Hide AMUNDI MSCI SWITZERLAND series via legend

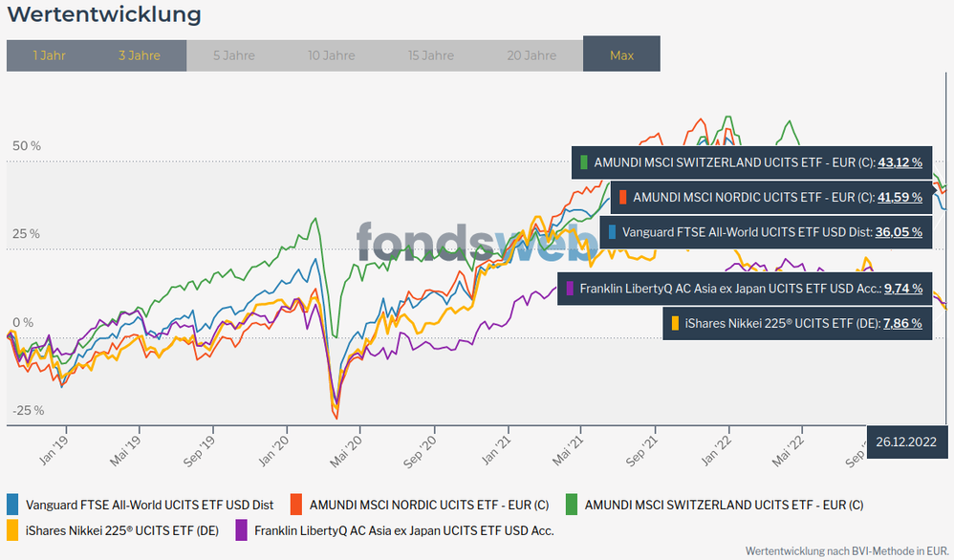click(724, 505)
